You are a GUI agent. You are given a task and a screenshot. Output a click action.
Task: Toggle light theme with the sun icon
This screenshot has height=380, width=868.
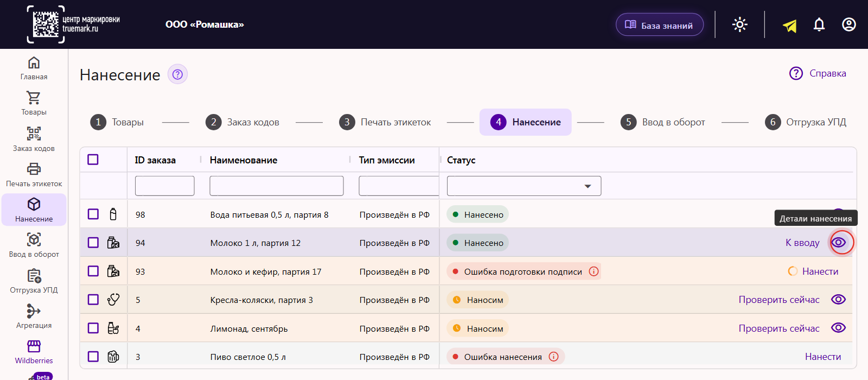click(740, 24)
